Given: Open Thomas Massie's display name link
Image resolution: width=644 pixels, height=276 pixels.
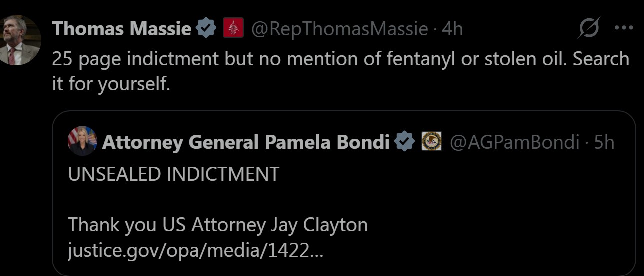Looking at the screenshot, I should pos(122,29).
